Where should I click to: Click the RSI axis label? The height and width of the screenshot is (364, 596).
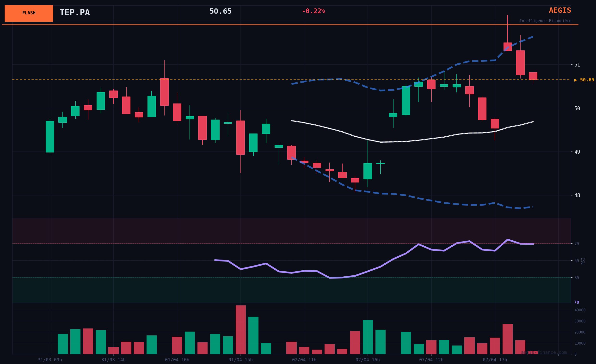click(583, 261)
